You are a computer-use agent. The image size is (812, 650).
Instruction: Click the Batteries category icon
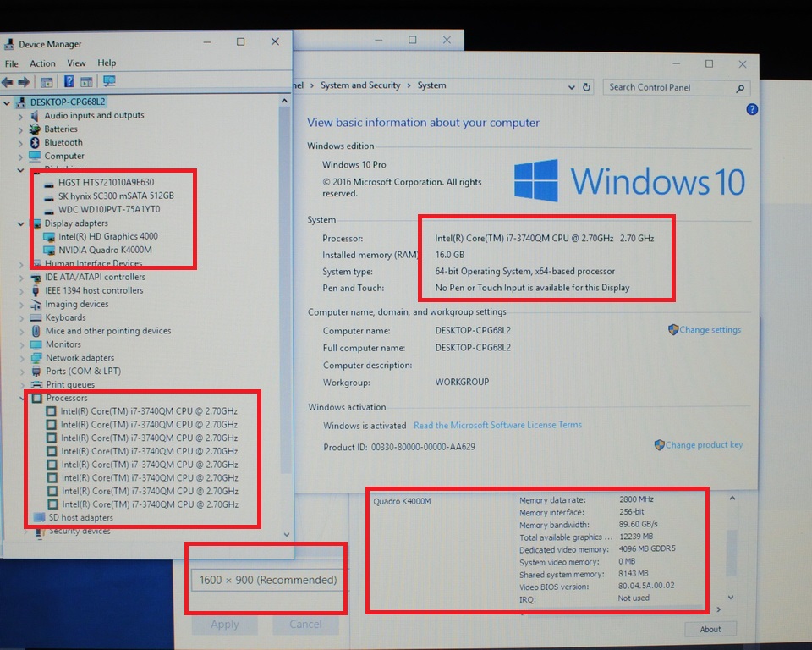click(x=35, y=129)
